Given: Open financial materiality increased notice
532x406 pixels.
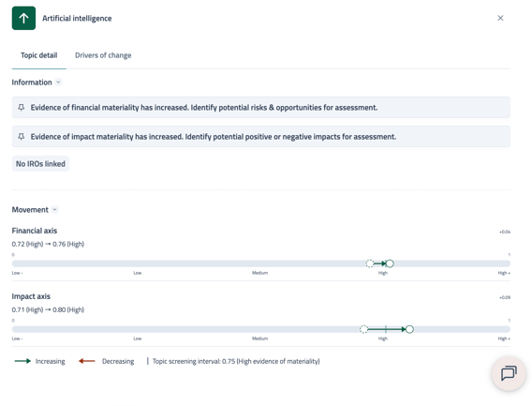Looking at the screenshot, I should 261,108.
